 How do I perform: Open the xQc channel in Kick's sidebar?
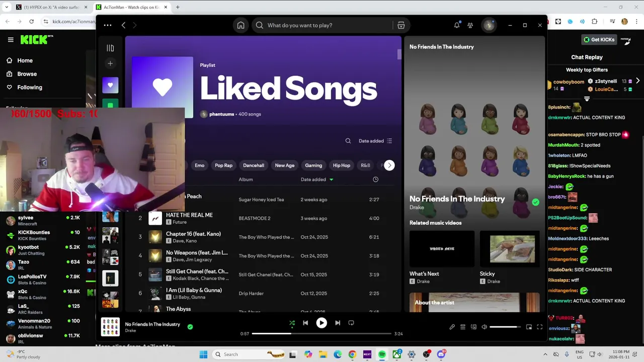point(43,294)
